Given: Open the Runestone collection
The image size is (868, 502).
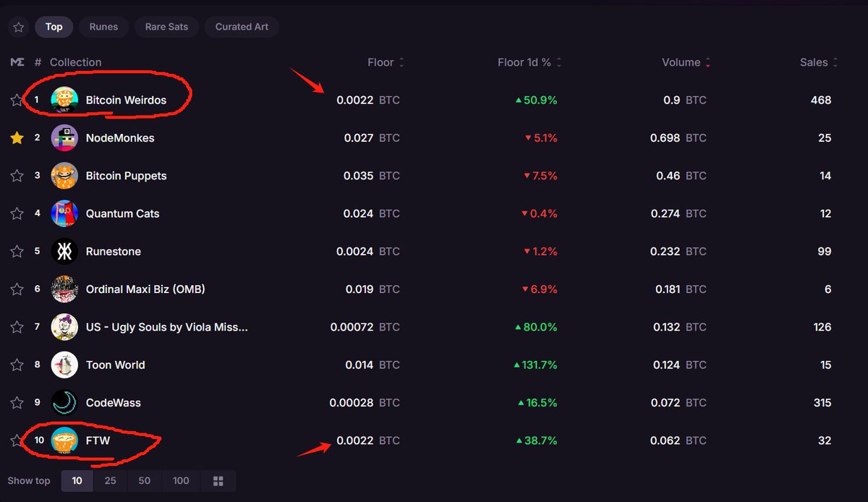Looking at the screenshot, I should tap(113, 251).
